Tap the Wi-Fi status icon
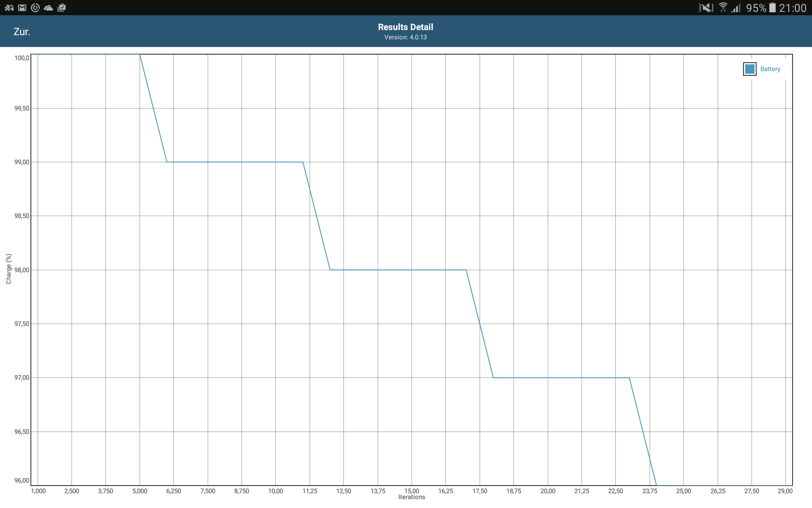Image resolution: width=812 pixels, height=508 pixels. point(723,8)
